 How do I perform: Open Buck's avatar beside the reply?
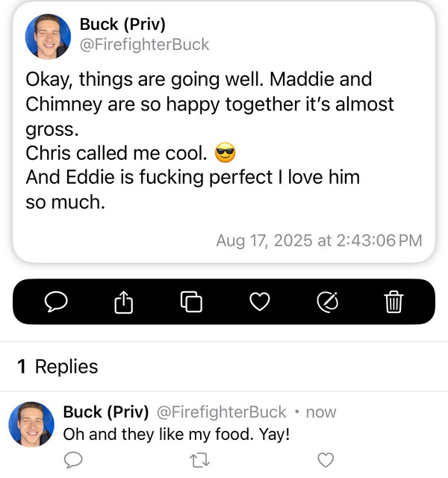click(x=31, y=424)
